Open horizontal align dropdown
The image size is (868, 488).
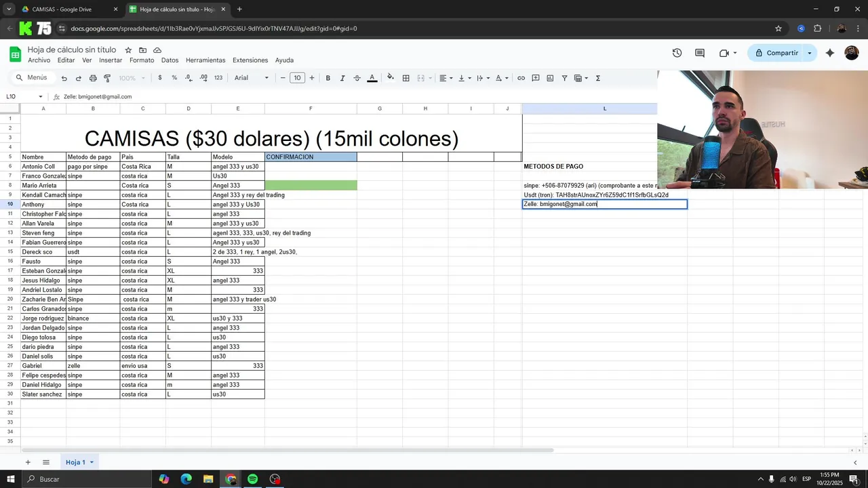[x=446, y=78]
